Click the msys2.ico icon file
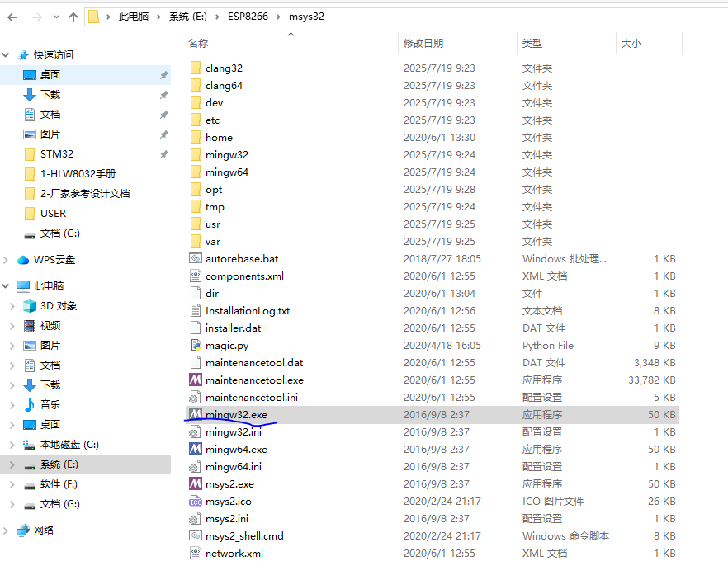Viewport: 728px width, 580px height. [196, 501]
